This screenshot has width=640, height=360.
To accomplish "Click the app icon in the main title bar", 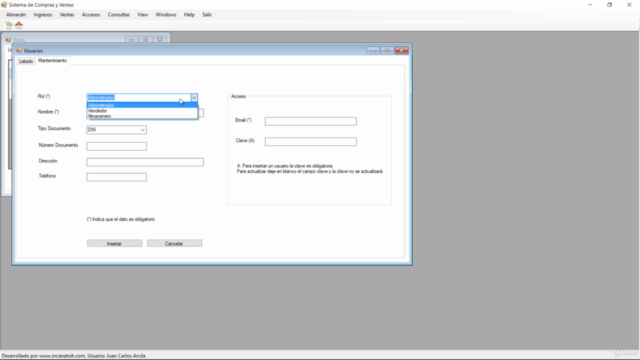I will [4, 5].
